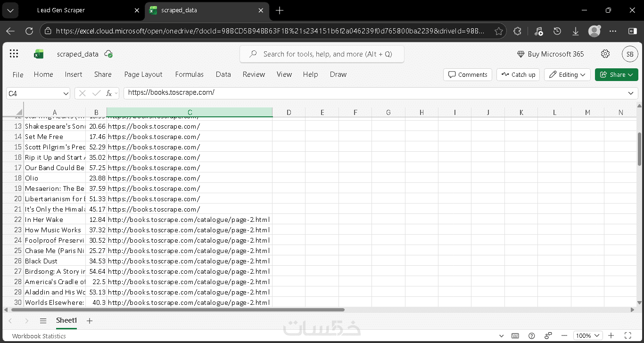This screenshot has width=644, height=343.
Task: Open a new browser tab
Action: (280, 10)
